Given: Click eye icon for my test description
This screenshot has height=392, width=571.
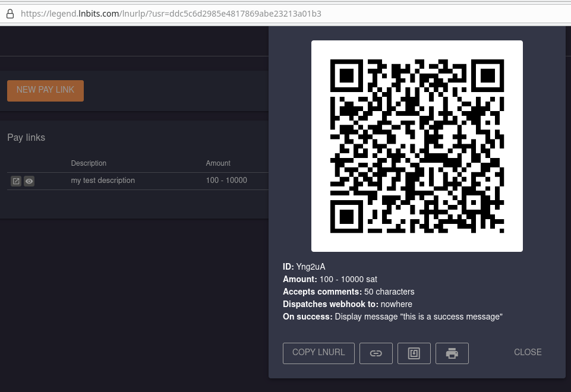Looking at the screenshot, I should pyautogui.click(x=29, y=181).
